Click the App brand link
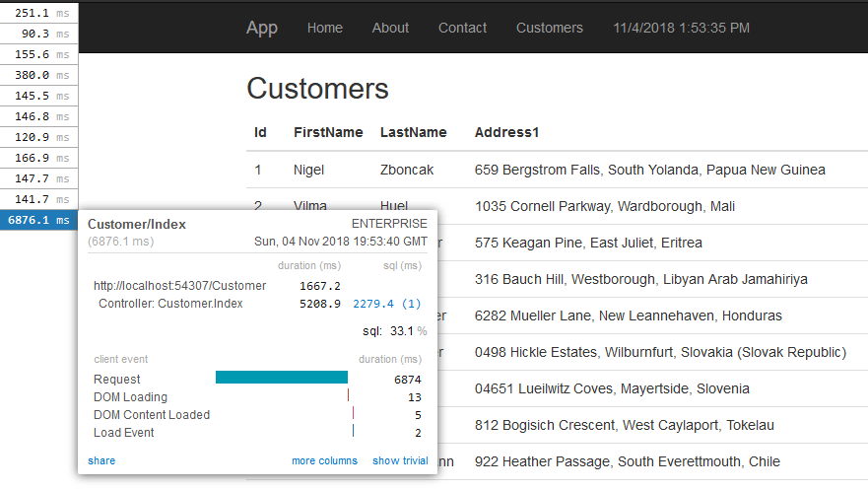This screenshot has height=490, width=868. (262, 28)
